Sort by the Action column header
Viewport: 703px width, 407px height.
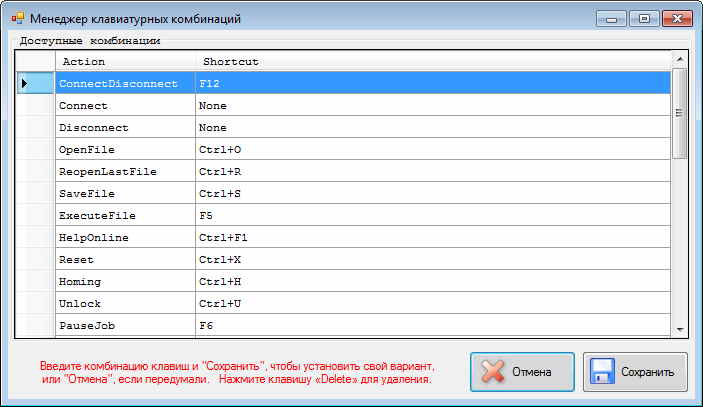124,62
